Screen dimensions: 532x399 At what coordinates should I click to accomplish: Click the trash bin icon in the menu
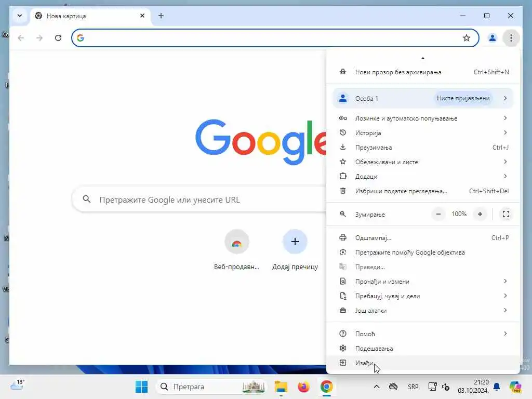click(x=343, y=191)
